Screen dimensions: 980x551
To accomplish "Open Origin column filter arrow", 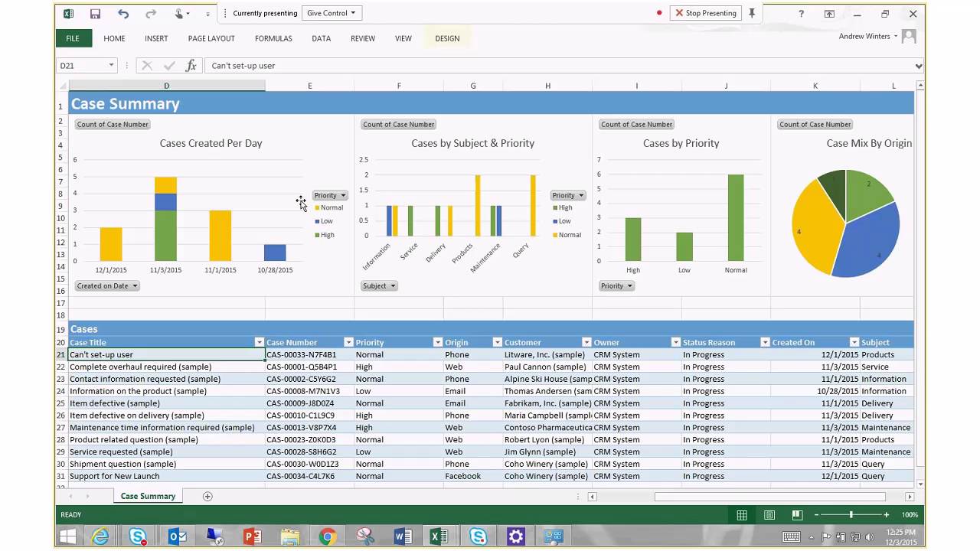I will (497, 342).
